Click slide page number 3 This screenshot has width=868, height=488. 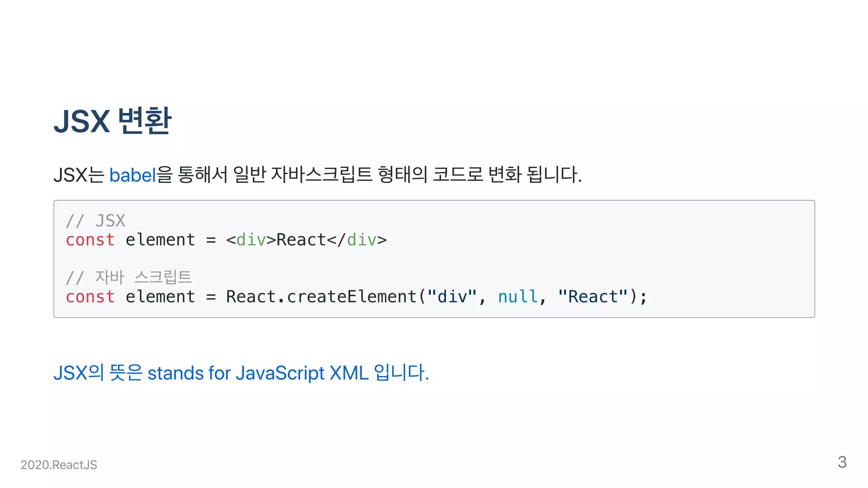[842, 462]
